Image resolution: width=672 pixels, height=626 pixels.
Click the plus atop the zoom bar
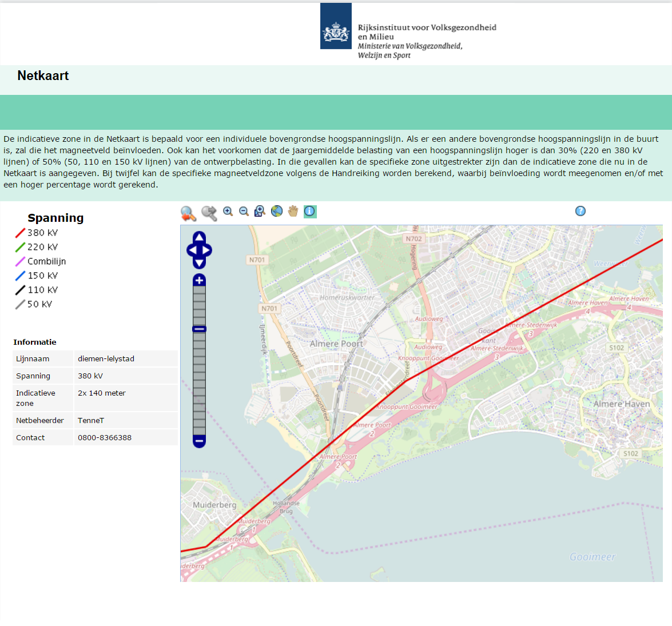tap(199, 280)
